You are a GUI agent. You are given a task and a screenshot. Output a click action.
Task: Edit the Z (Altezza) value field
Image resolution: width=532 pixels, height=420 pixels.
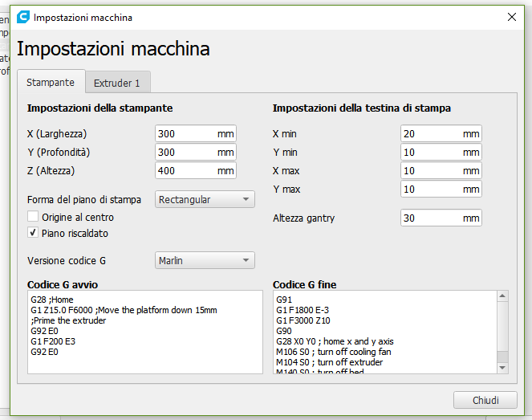pyautogui.click(x=186, y=170)
